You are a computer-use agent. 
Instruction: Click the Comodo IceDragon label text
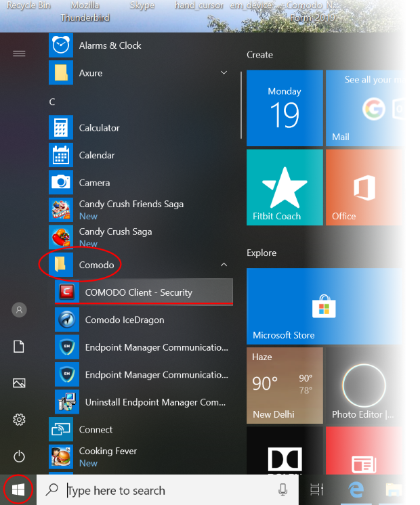click(125, 320)
